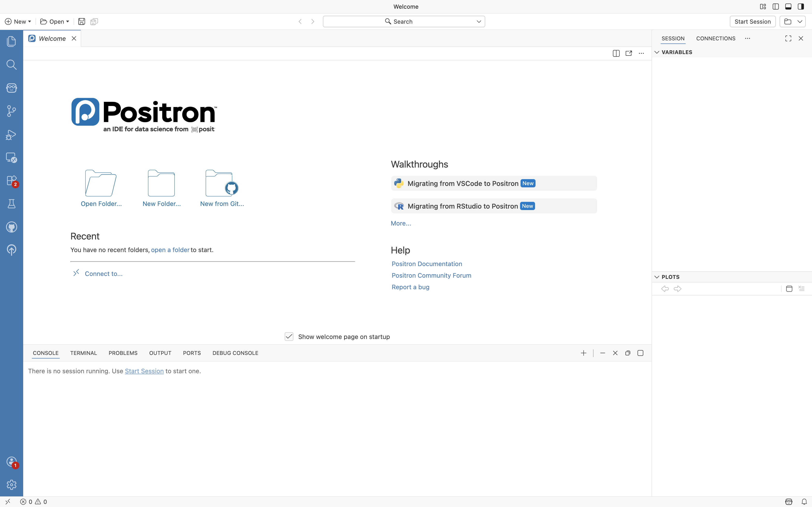Click the Save file toolbar icon
The image size is (812, 507).
pos(81,21)
